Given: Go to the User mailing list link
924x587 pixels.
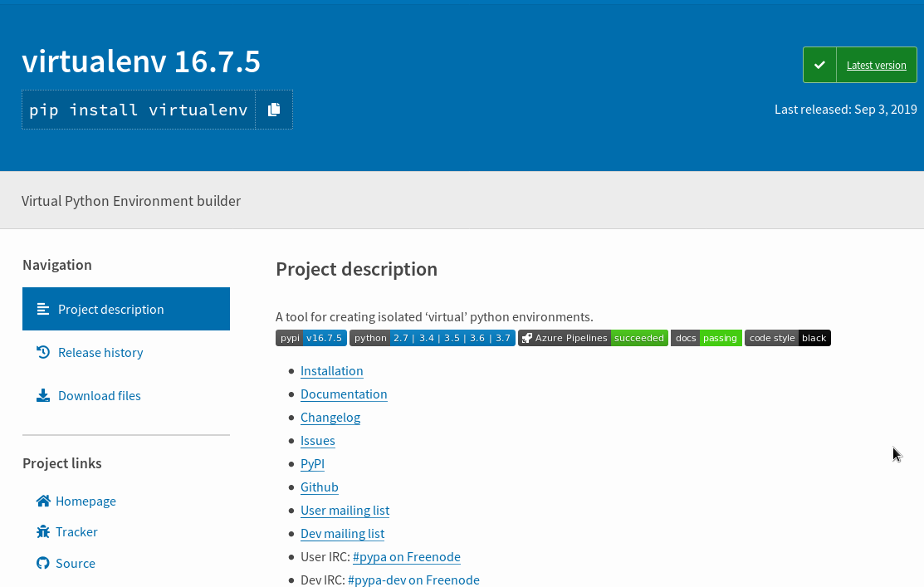Looking at the screenshot, I should point(345,510).
